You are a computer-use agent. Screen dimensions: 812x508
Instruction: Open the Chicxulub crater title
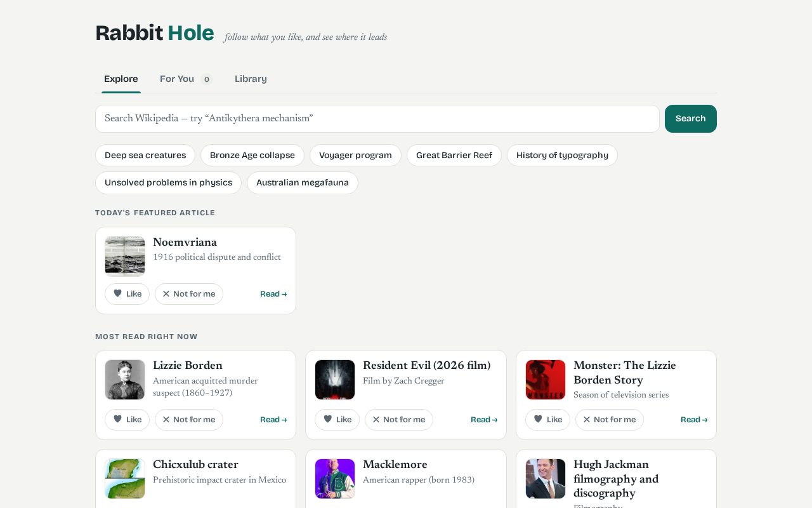(x=195, y=465)
